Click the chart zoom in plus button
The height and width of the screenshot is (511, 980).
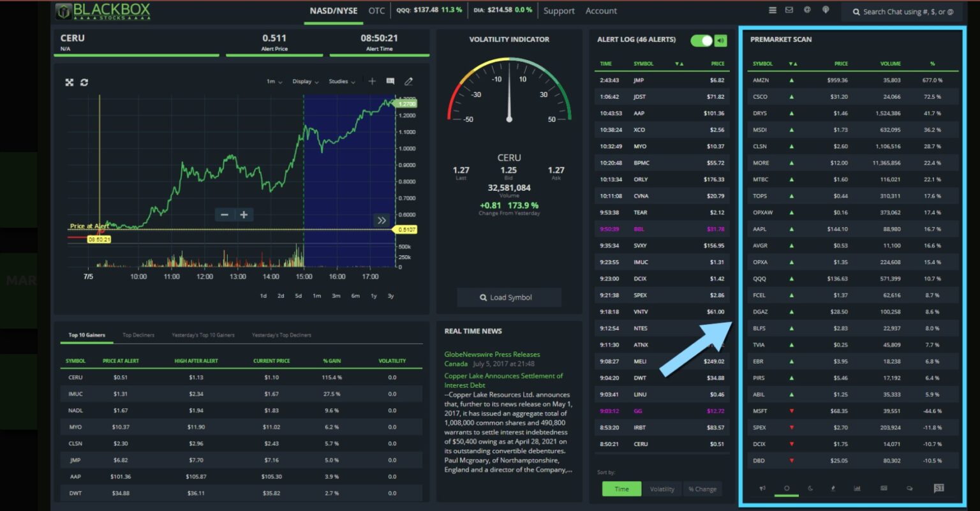pos(244,215)
